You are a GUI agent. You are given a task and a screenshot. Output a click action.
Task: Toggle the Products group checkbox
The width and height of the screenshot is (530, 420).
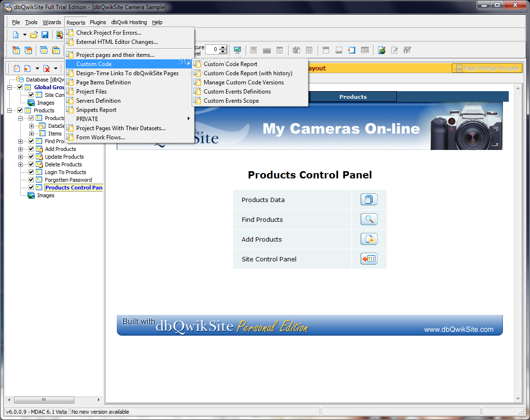click(20, 110)
